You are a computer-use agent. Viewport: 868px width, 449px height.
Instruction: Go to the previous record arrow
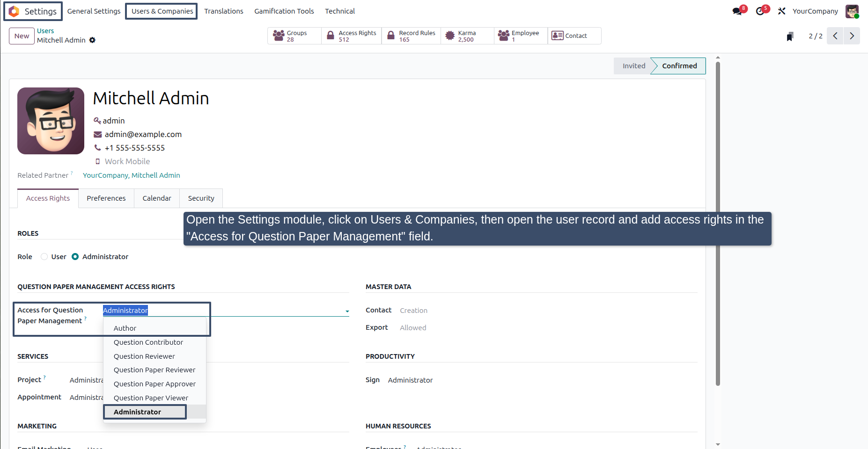[x=835, y=36]
